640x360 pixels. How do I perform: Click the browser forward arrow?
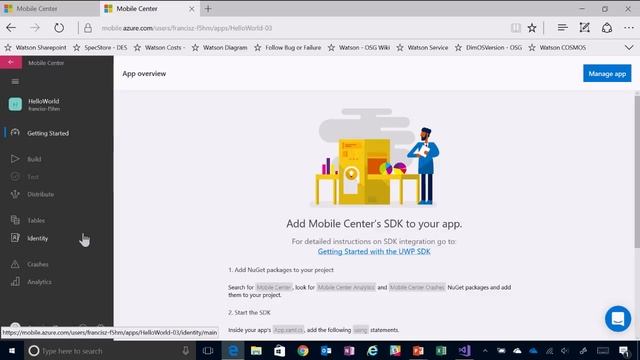click(x=35, y=28)
